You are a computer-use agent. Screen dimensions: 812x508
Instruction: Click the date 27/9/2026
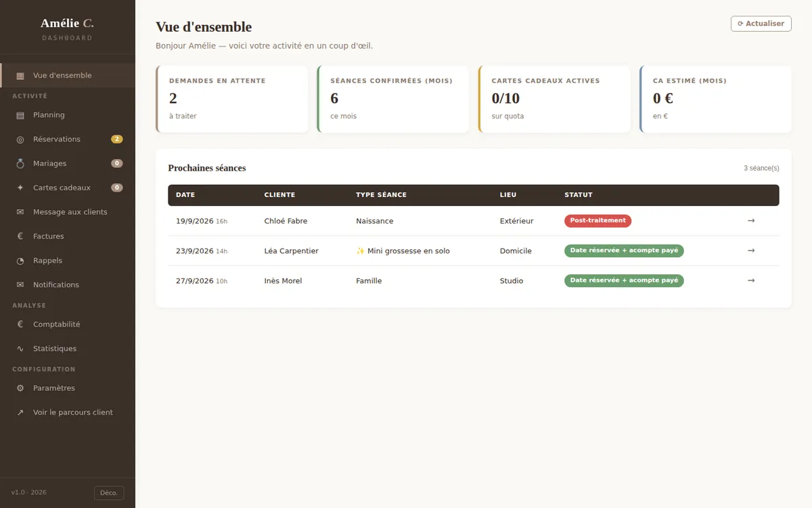[195, 281]
